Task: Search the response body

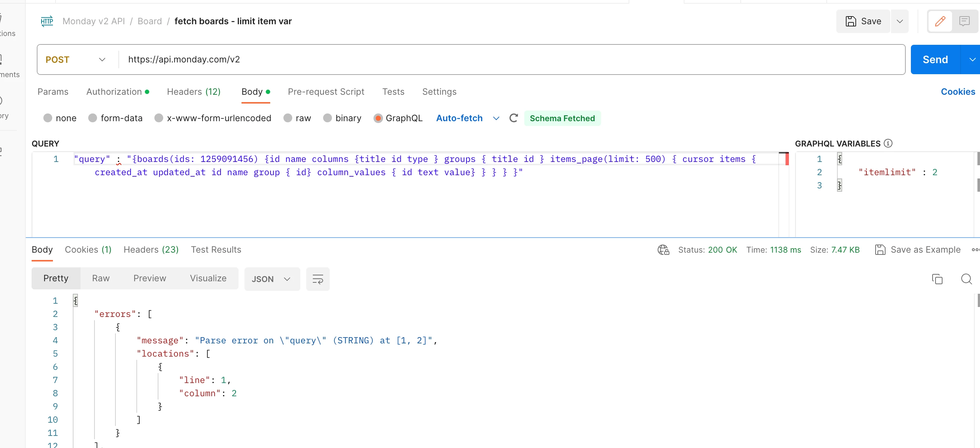Action: coord(966,279)
